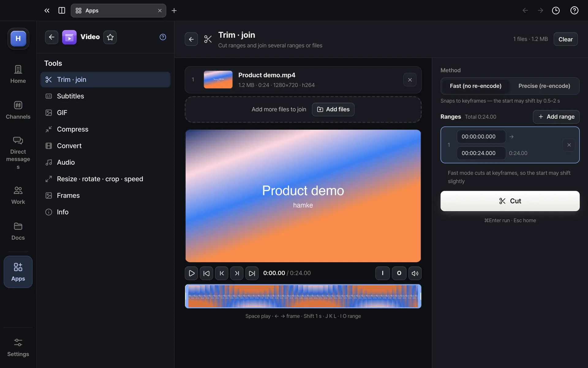Open Settings in sidebar
This screenshot has height=368, width=588.
(x=18, y=347)
